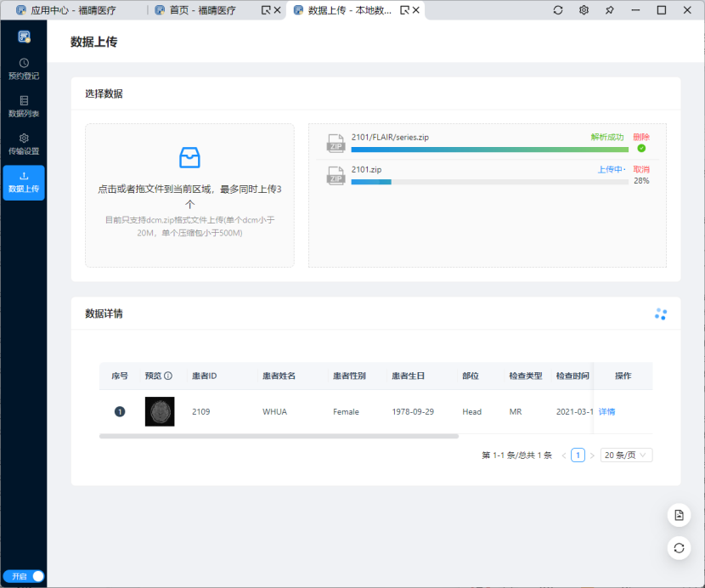Go to 数据列表 in the sidebar
This screenshot has height=588, width=705.
coord(24,106)
